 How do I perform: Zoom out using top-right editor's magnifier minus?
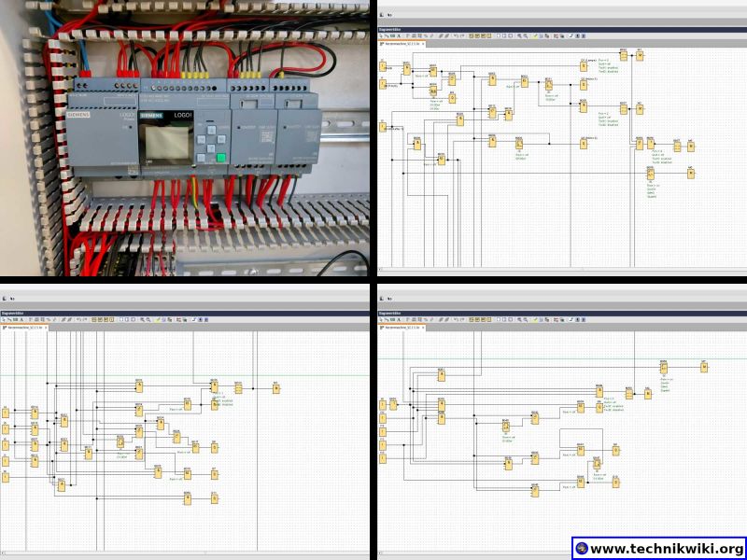tap(526, 35)
